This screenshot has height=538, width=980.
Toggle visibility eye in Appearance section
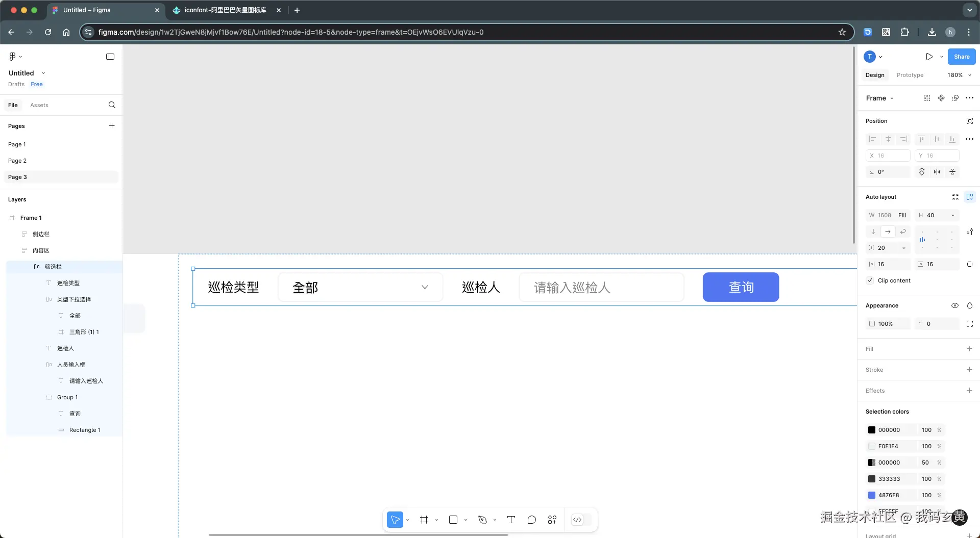[x=955, y=305]
